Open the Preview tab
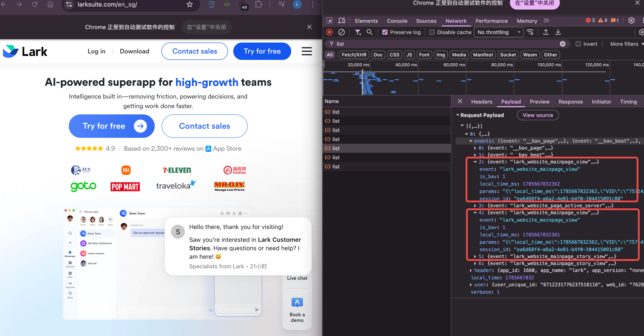This screenshot has height=336, width=644. click(539, 102)
